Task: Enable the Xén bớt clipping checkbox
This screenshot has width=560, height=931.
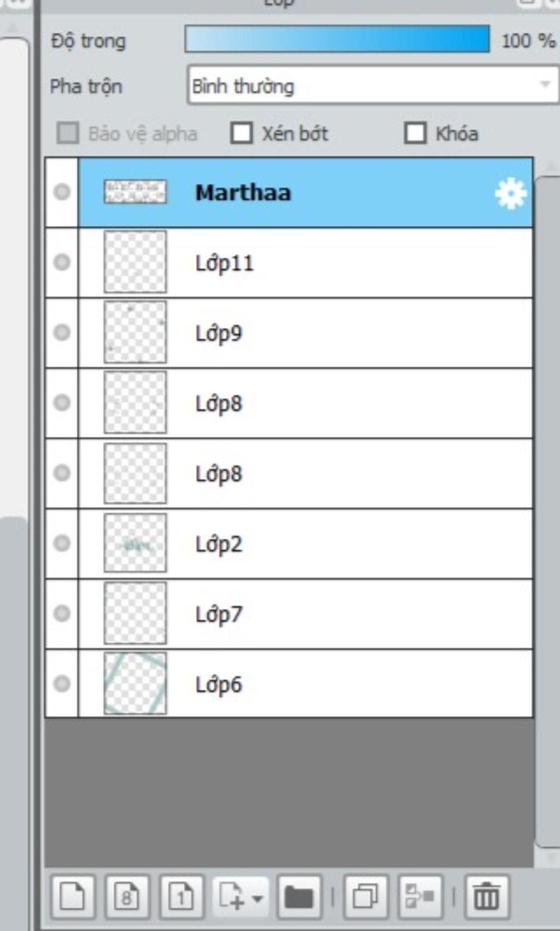Action: coord(242,133)
